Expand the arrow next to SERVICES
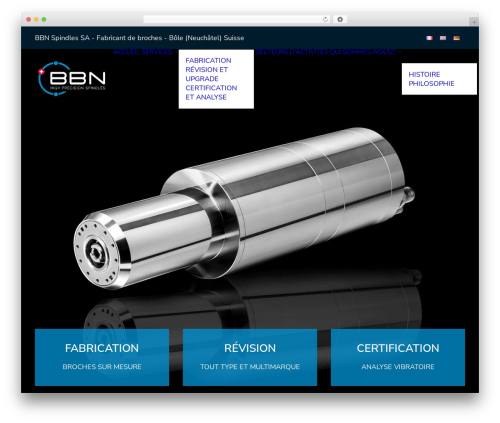500x423 pixels. [x=176, y=52]
